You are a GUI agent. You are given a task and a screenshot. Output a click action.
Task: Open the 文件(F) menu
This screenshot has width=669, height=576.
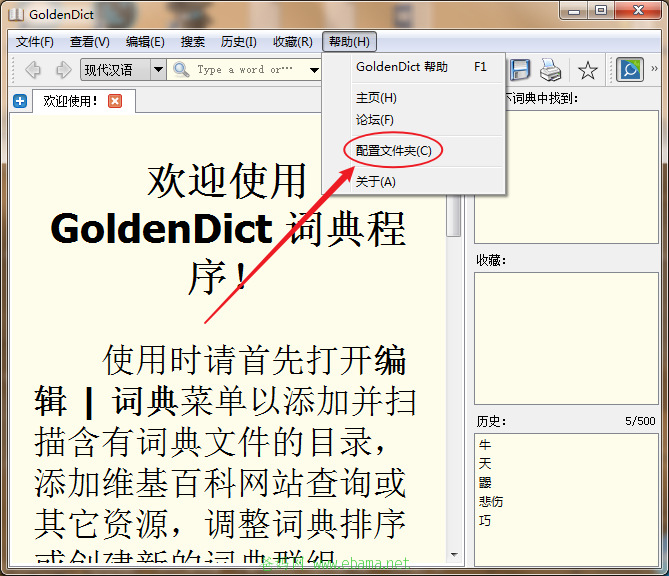(35, 42)
